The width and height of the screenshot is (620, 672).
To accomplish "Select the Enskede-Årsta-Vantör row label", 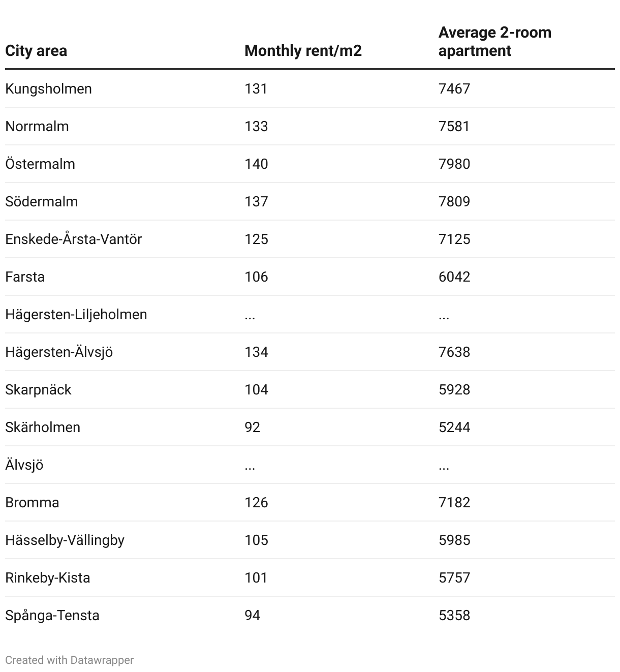I will coord(74,239).
